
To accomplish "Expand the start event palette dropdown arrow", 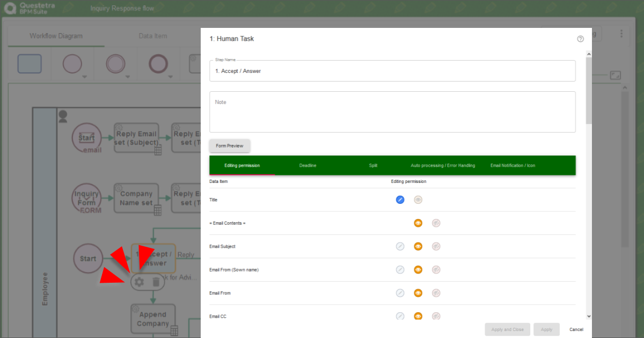I will pos(84,77).
